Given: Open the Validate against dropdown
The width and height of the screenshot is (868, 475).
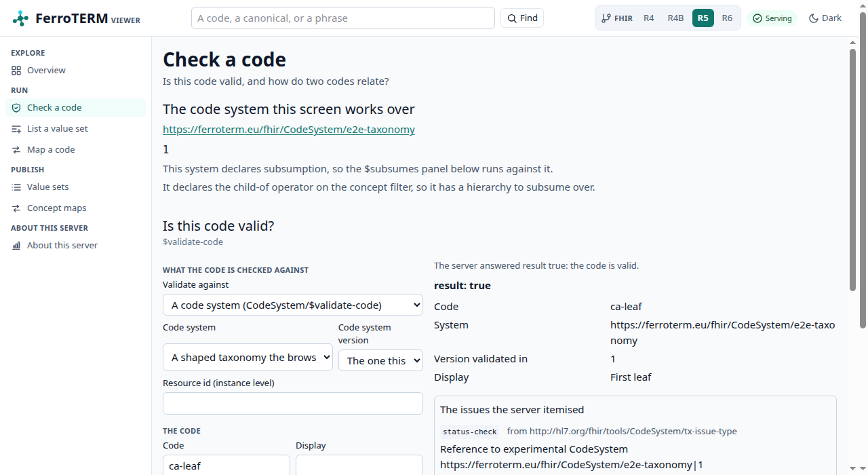Looking at the screenshot, I should [293, 305].
